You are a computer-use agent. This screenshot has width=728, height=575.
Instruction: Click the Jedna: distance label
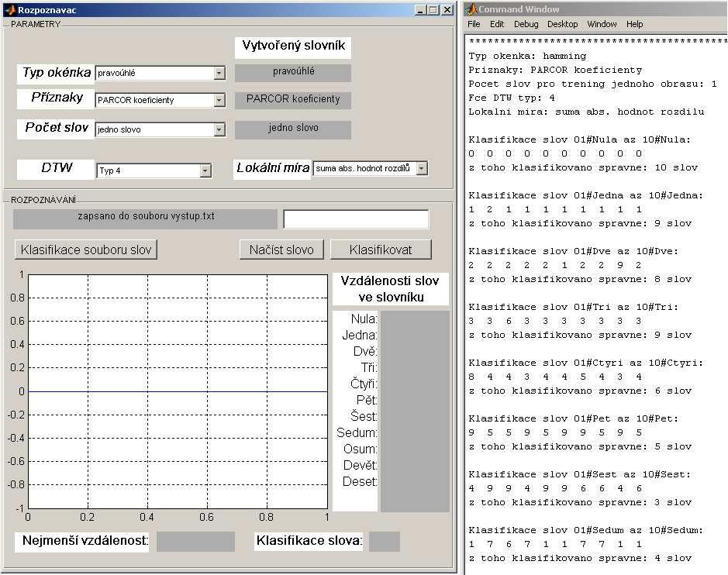click(x=360, y=336)
